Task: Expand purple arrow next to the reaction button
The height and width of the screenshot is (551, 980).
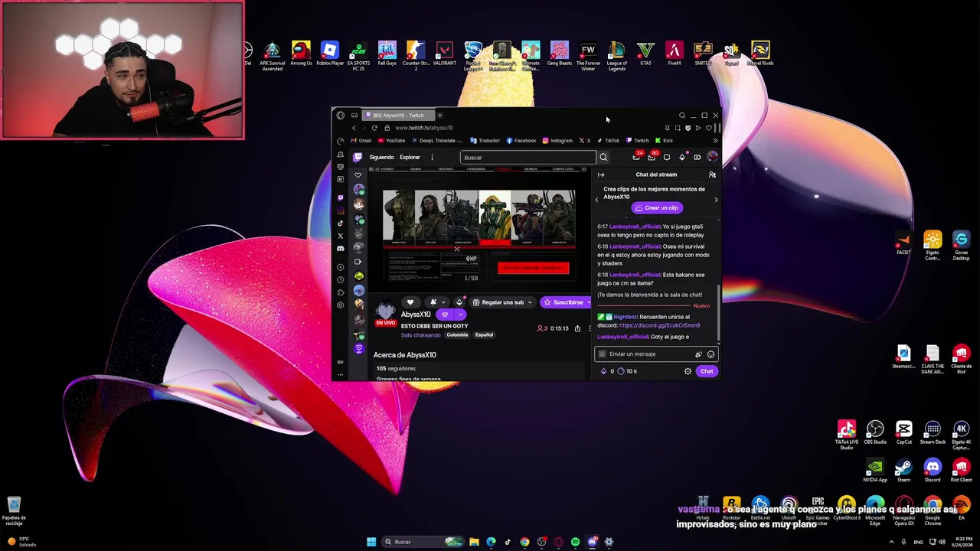Action: point(460,315)
